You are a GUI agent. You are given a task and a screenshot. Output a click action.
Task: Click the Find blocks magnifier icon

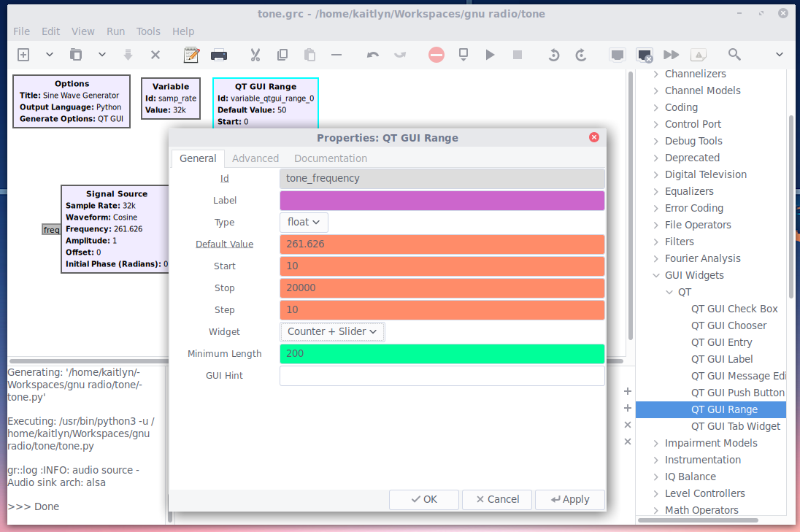click(734, 55)
